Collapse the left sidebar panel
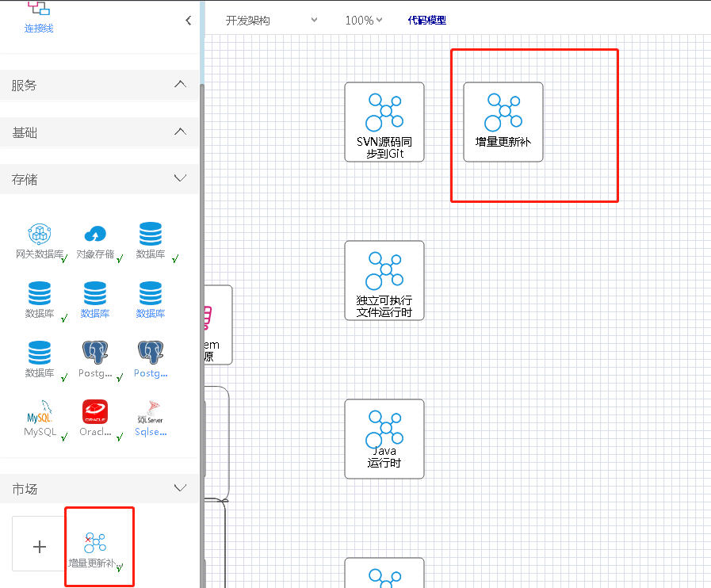Image resolution: width=711 pixels, height=588 pixels. point(188,21)
